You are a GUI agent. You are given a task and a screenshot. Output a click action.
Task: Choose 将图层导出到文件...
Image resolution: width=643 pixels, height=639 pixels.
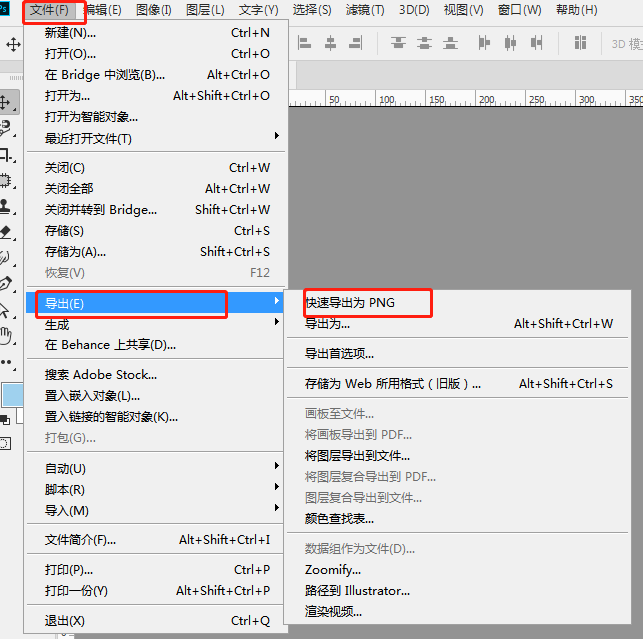coord(458,456)
